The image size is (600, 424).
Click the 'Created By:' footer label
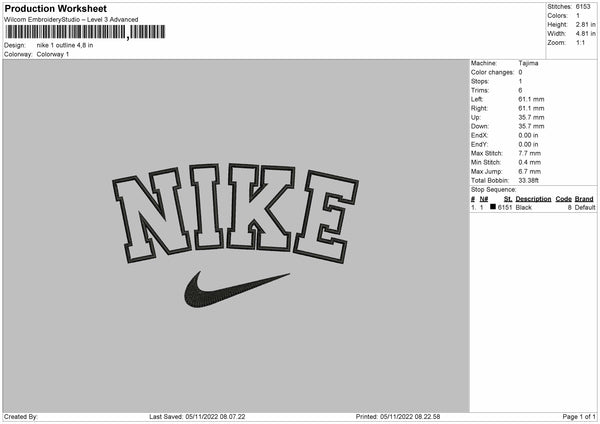tap(21, 417)
